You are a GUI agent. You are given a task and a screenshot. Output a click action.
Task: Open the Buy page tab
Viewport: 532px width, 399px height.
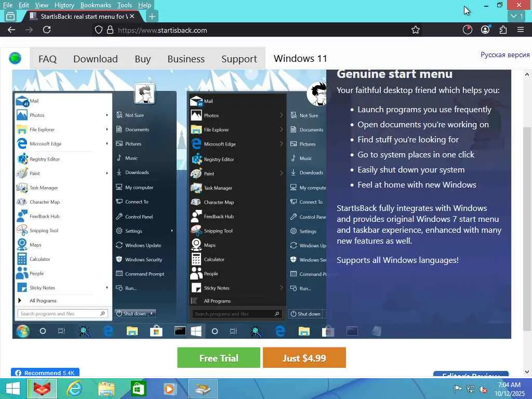point(142,59)
